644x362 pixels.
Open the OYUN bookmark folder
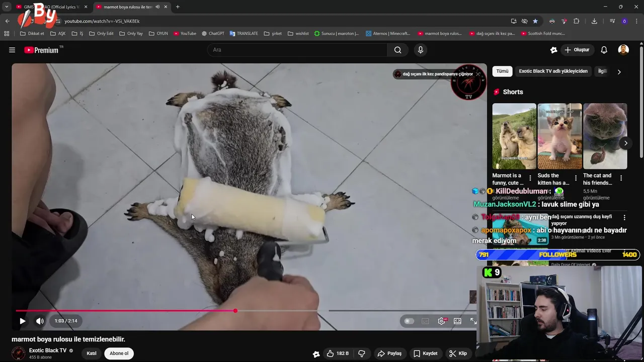tap(158, 34)
